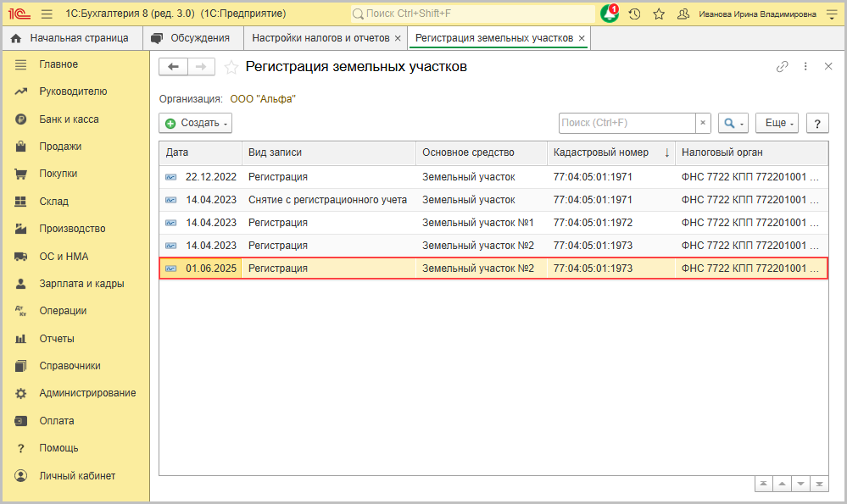Copy link via chain icon
This screenshot has width=847, height=504.
(783, 66)
